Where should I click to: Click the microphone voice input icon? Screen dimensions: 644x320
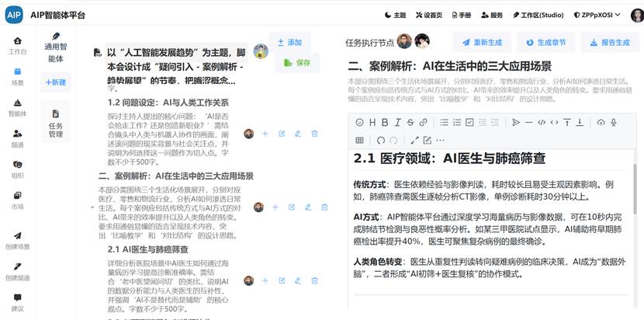click(614, 122)
